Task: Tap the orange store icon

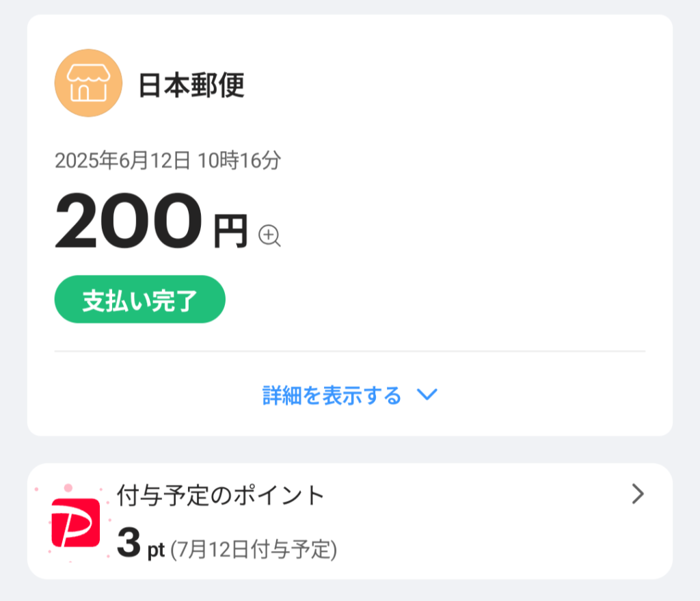Action: [88, 83]
